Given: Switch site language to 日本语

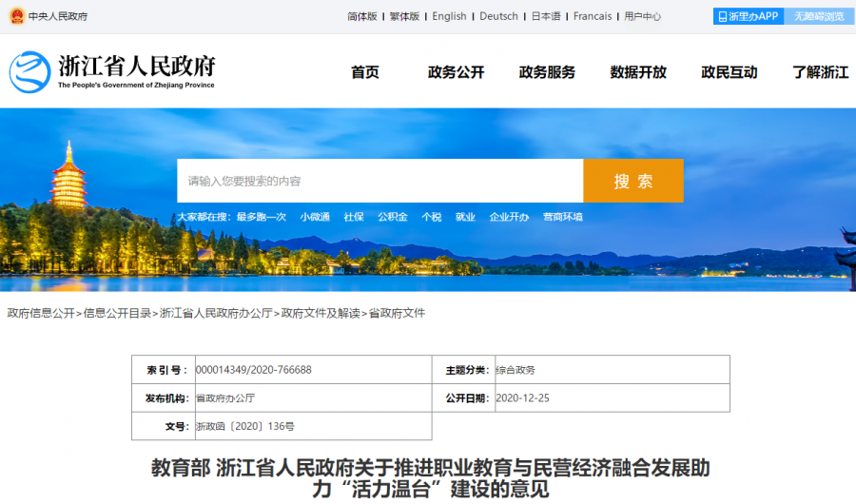Looking at the screenshot, I should click(546, 16).
